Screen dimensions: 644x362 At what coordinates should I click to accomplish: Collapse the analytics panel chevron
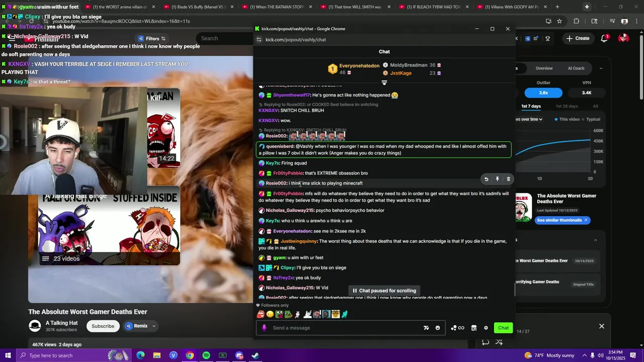point(601,68)
